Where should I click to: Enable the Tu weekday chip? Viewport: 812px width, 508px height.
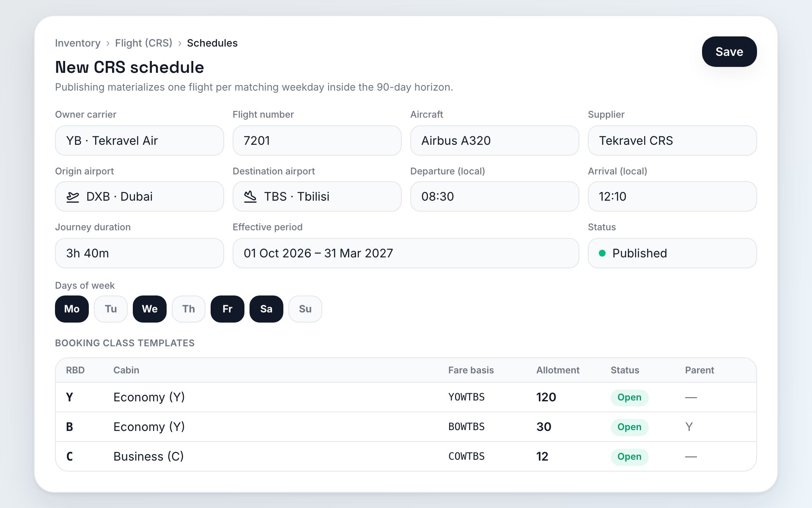111,309
